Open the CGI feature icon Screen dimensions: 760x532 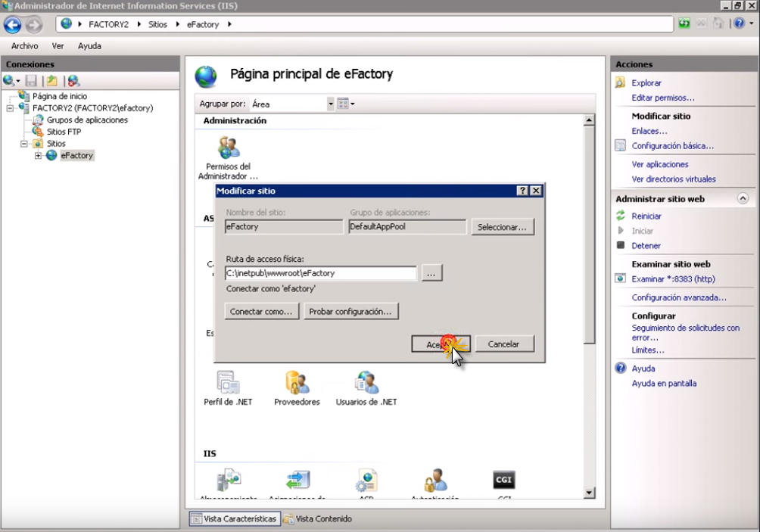503,480
